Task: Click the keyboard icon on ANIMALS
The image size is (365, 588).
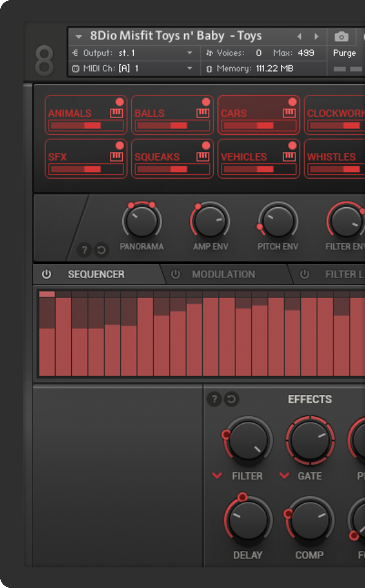Action: tap(116, 113)
